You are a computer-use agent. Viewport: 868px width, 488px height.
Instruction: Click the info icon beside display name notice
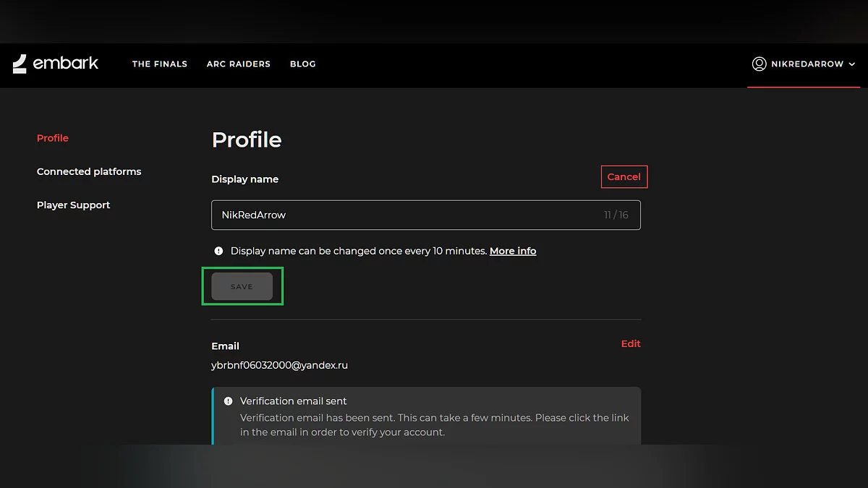pos(218,251)
